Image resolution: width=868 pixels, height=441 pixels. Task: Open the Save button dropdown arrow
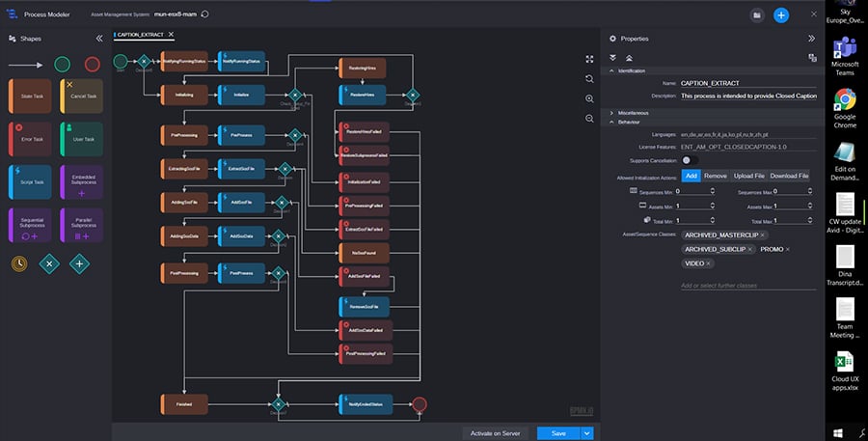[x=586, y=433]
